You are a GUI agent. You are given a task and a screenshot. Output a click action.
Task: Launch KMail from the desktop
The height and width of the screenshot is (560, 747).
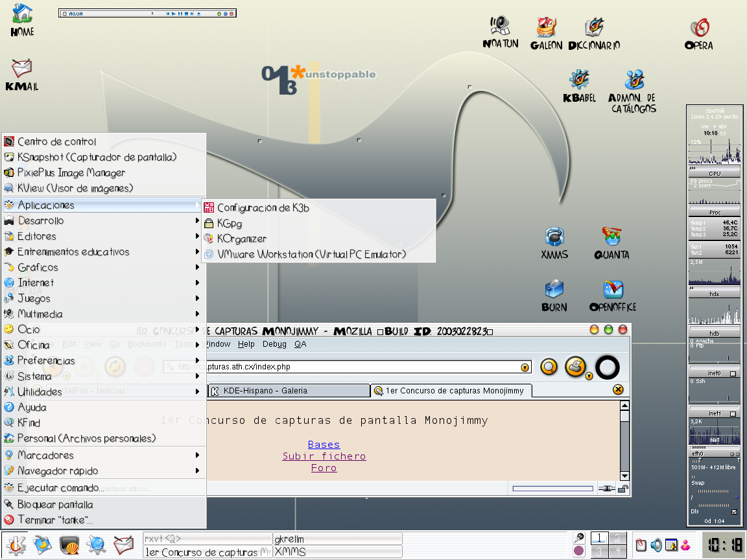pos(22,75)
